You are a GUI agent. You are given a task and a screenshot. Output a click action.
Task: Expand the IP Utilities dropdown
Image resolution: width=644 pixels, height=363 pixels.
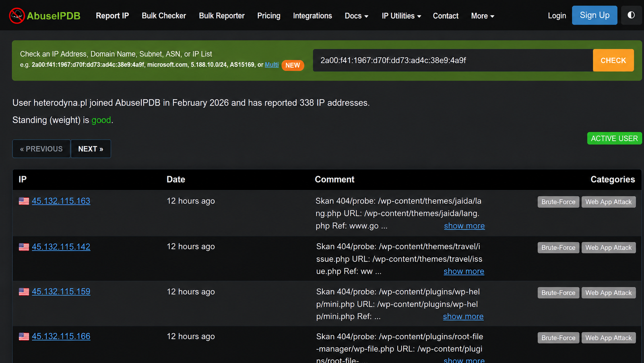tap(401, 16)
